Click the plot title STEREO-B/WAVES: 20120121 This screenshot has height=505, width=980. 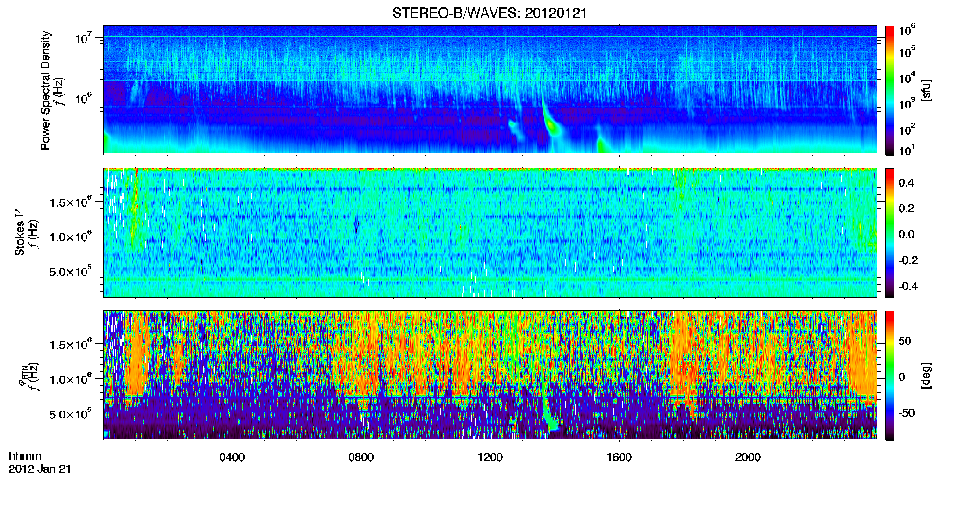490,14
